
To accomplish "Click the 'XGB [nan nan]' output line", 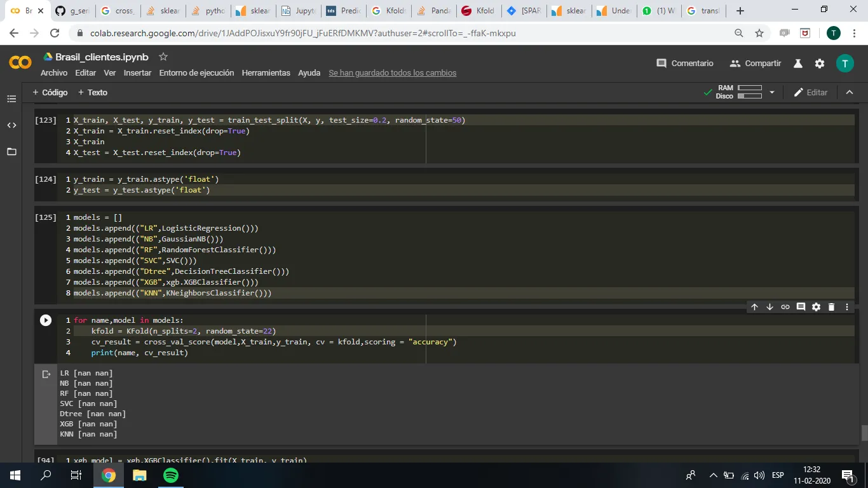I will [x=88, y=424].
